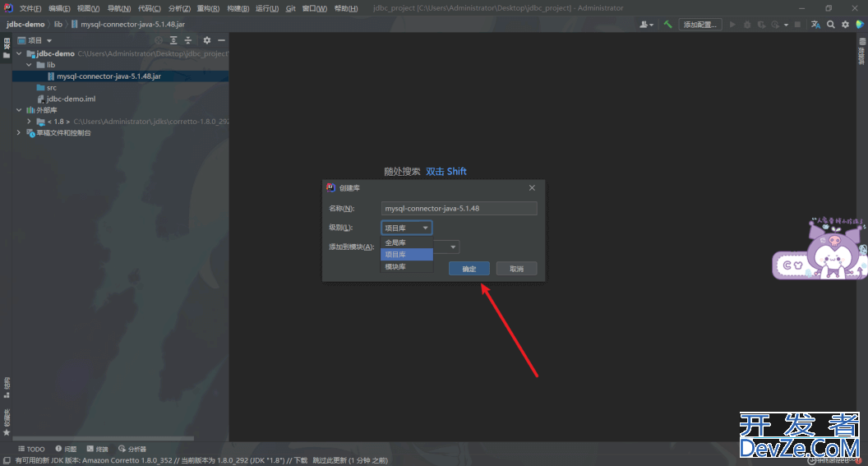Open the 运行(U) menu

pyautogui.click(x=267, y=8)
